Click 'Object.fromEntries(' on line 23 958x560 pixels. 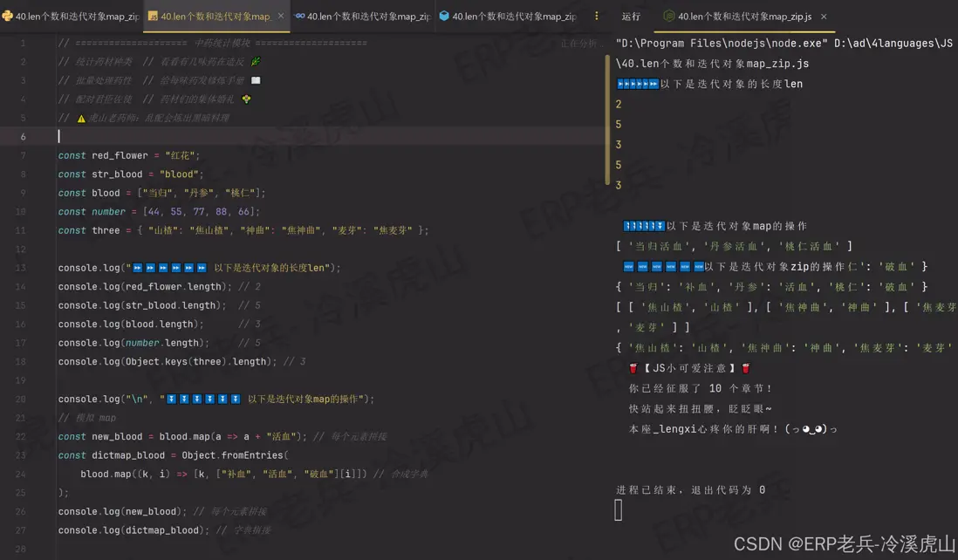(235, 455)
